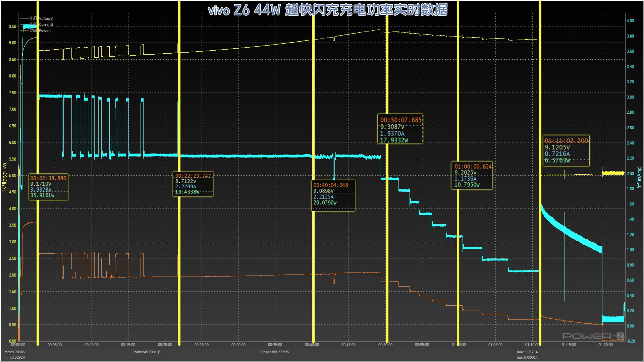Click the annotation box showing 35.9161W

pyautogui.click(x=48, y=187)
